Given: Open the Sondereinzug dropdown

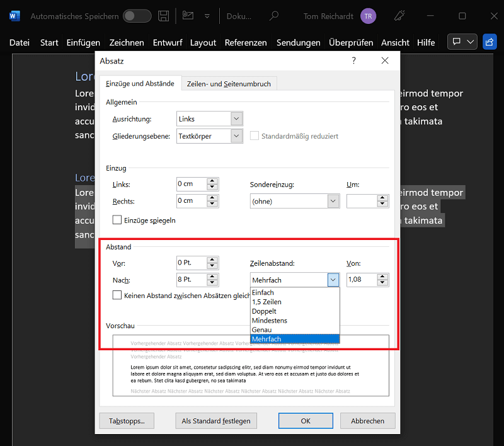Looking at the screenshot, I should coord(333,201).
